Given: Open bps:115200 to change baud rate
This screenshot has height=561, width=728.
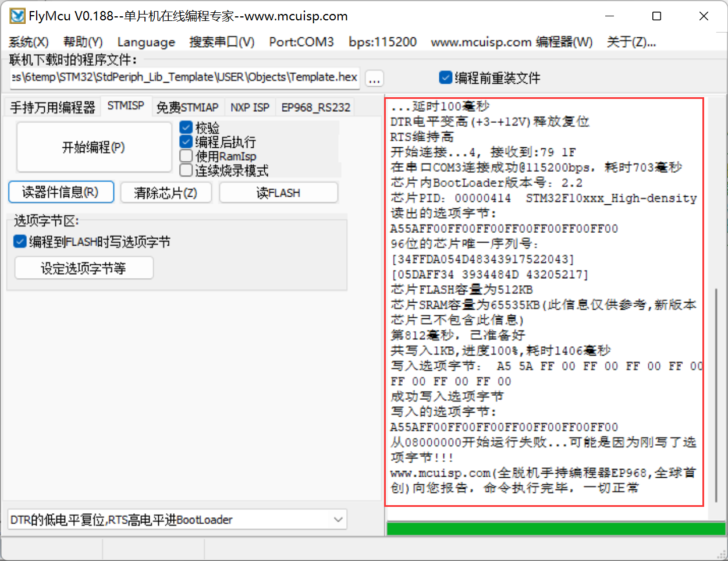Looking at the screenshot, I should pos(382,42).
